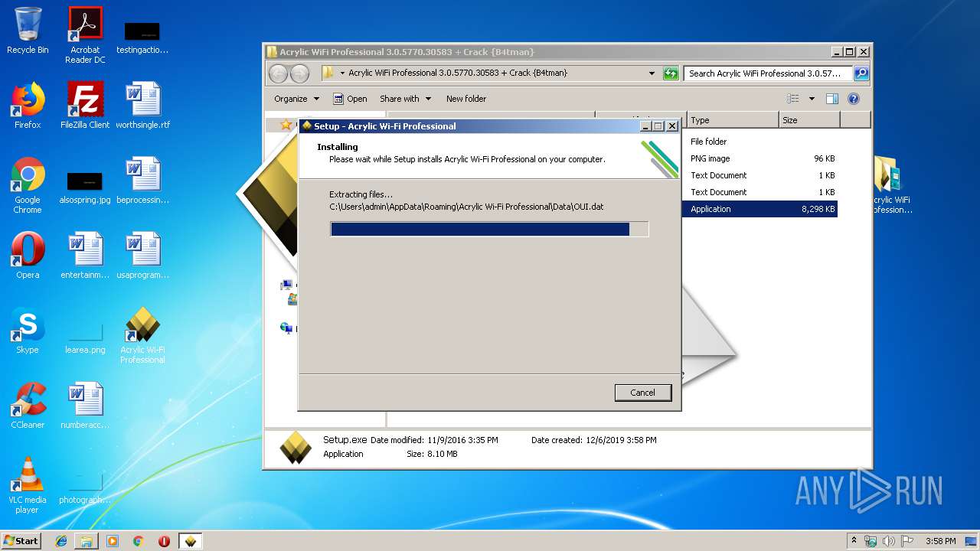Click New folder in Explorer toolbar

(x=466, y=99)
